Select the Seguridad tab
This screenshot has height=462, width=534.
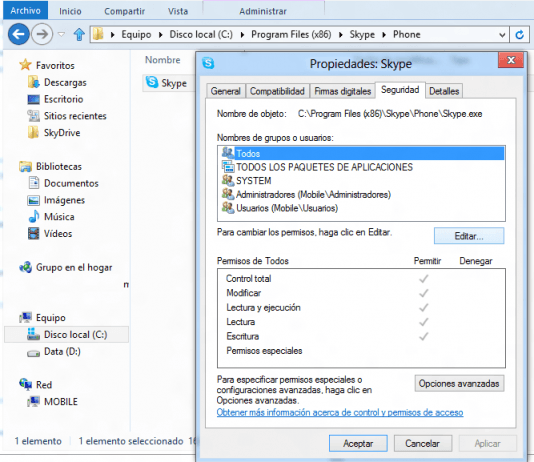(x=400, y=90)
